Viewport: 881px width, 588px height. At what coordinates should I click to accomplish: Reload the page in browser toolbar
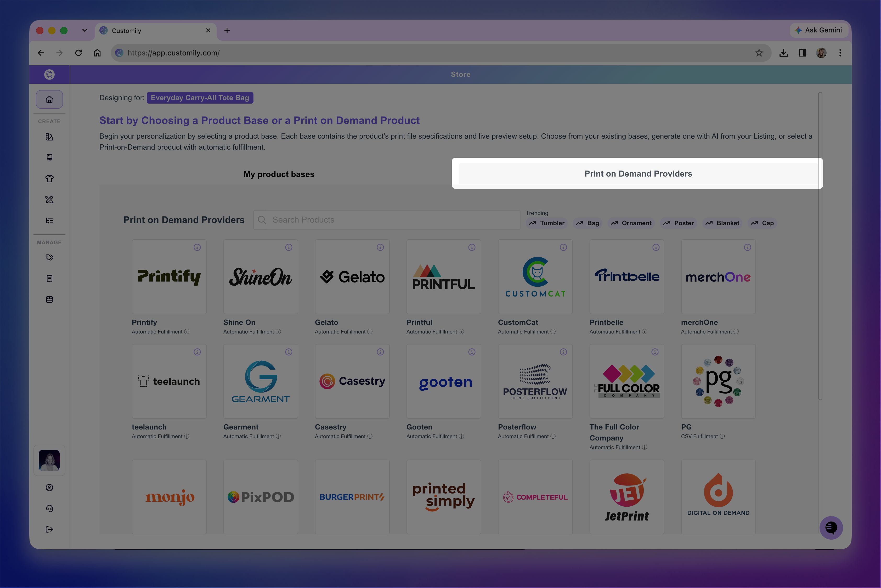[78, 53]
